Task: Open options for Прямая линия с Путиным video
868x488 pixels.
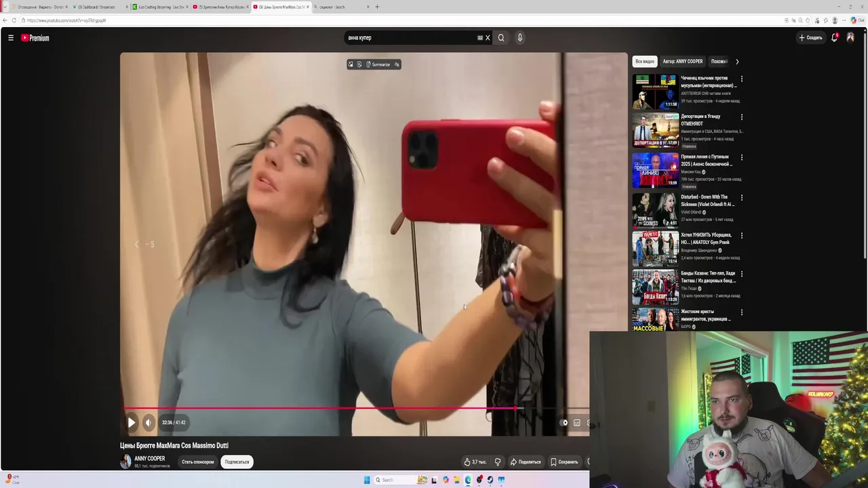Action: pyautogui.click(x=741, y=157)
